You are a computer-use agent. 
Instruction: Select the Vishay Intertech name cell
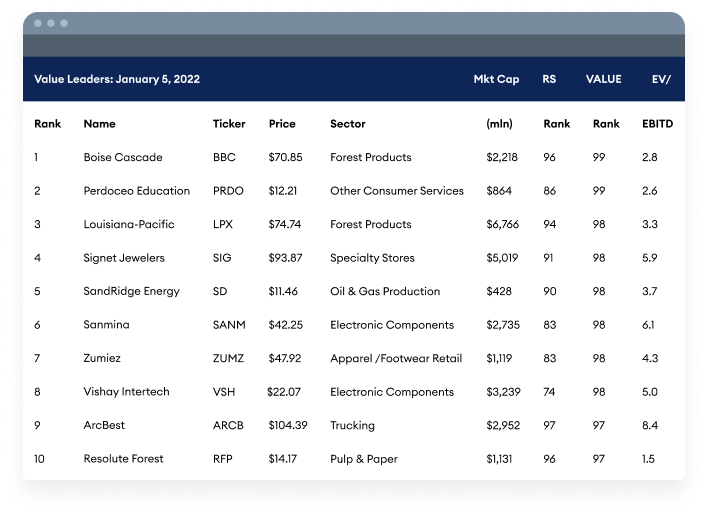(126, 392)
